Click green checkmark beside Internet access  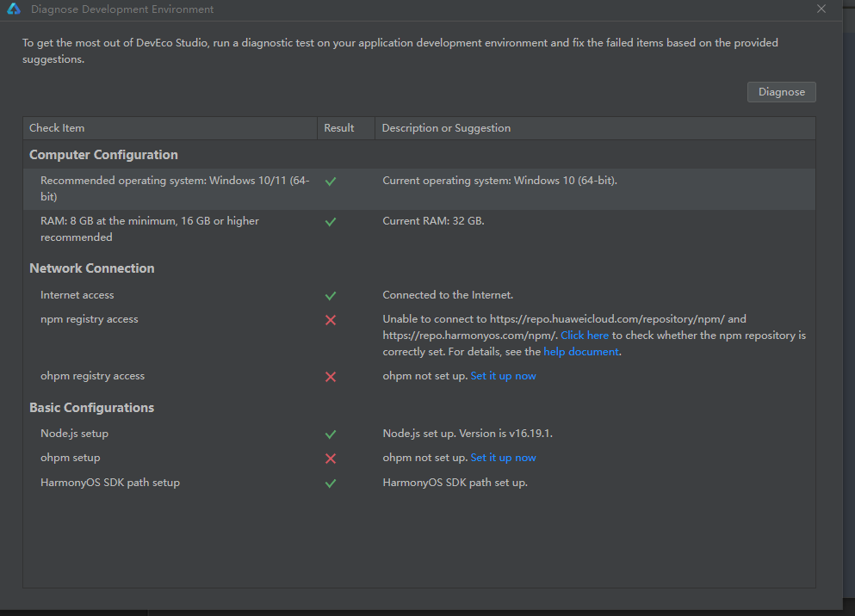(x=331, y=296)
